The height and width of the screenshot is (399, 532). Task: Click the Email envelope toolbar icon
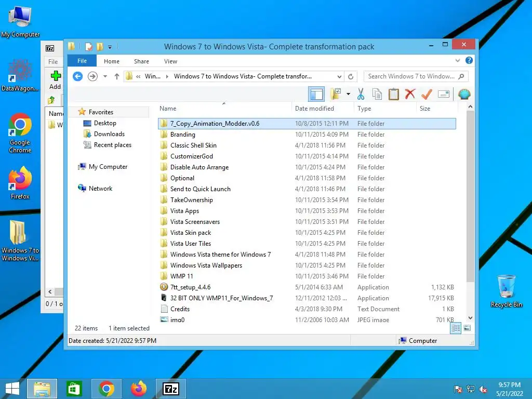pos(444,94)
